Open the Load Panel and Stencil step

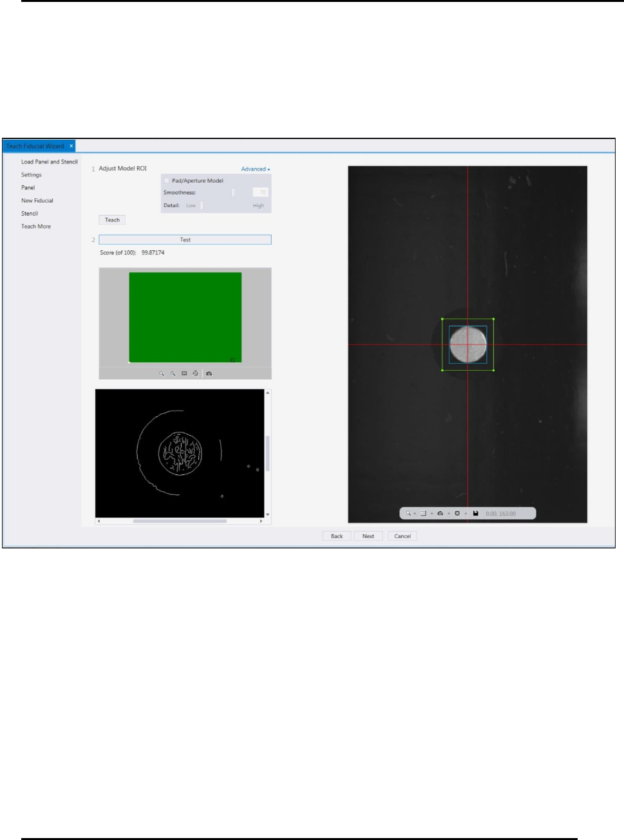coord(49,162)
